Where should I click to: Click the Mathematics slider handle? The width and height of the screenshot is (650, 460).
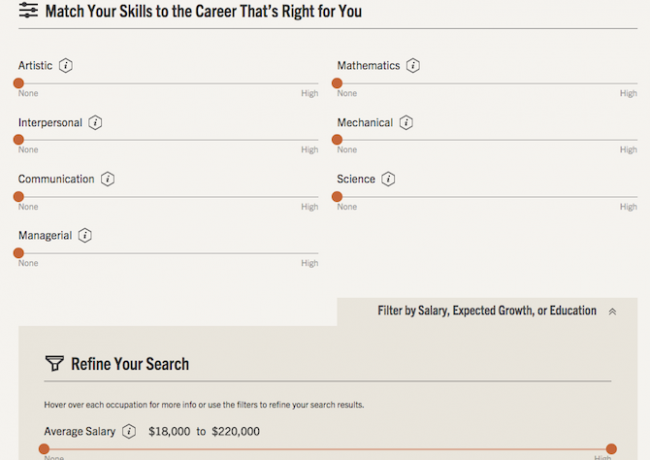337,83
